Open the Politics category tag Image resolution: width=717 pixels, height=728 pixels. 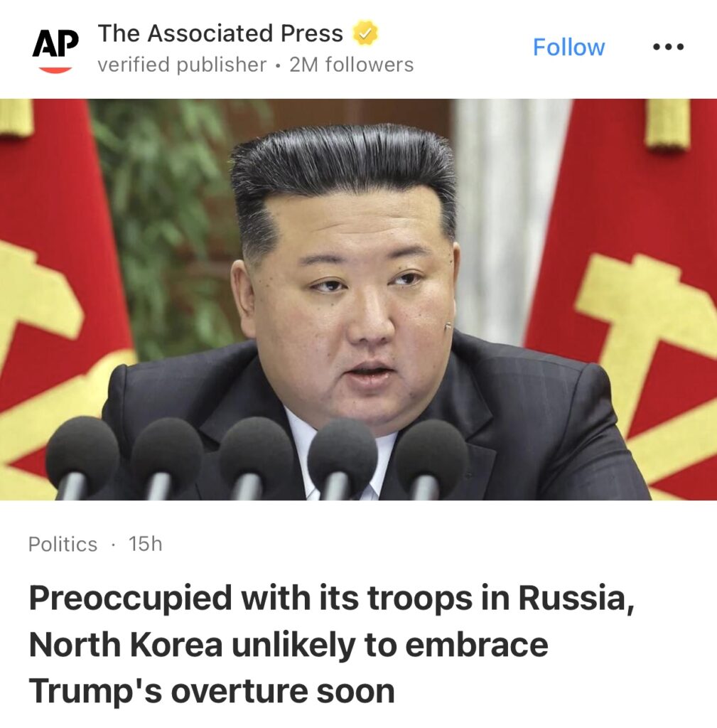point(63,544)
